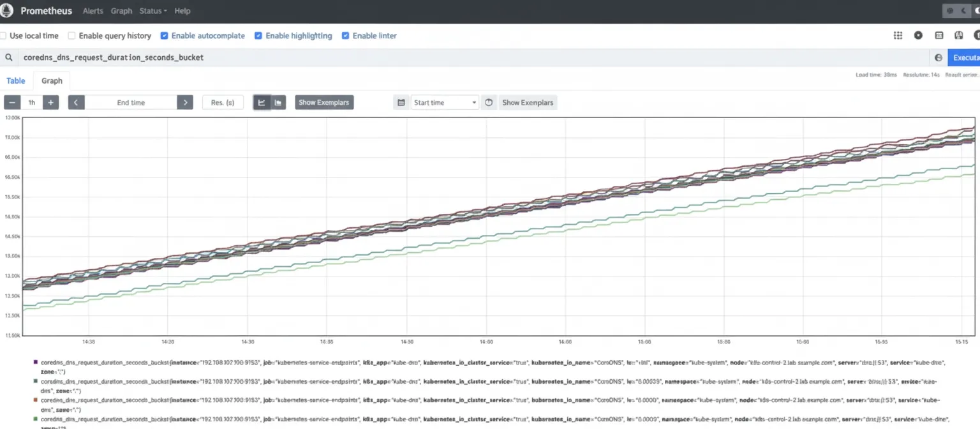Viewport: 980px width, 429px height.
Task: Click the clock icon next to Start time
Action: pyautogui.click(x=489, y=102)
